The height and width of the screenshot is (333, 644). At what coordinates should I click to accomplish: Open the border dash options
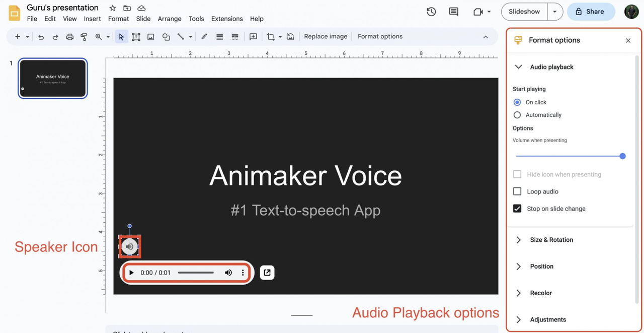[234, 37]
